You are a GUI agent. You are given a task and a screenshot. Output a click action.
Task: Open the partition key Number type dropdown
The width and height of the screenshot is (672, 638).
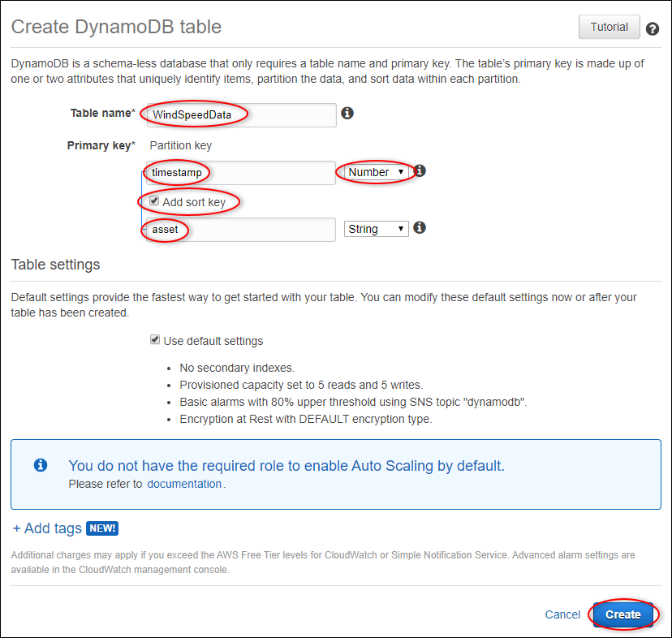(377, 172)
